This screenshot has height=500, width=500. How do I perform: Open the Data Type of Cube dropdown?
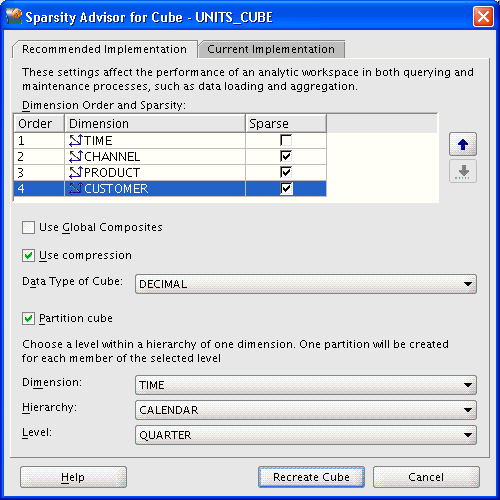tap(306, 284)
